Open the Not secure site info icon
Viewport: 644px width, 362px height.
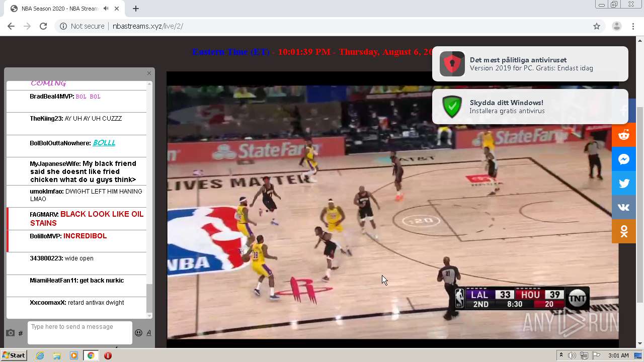click(63, 26)
